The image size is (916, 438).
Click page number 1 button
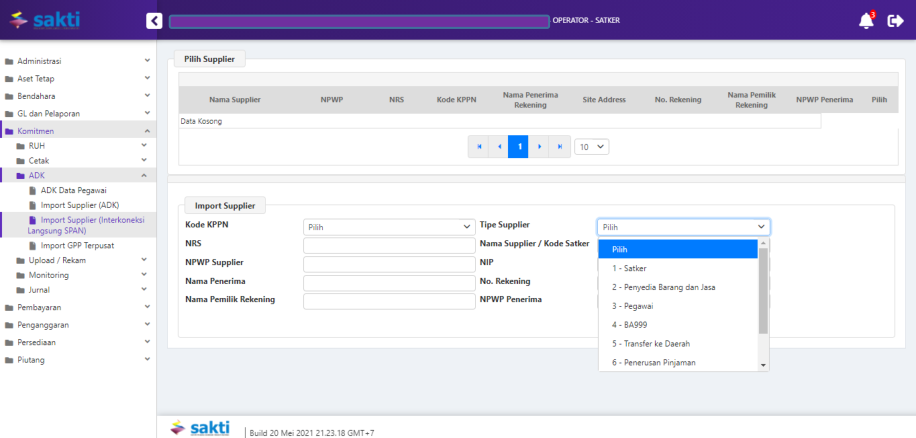[x=519, y=146]
